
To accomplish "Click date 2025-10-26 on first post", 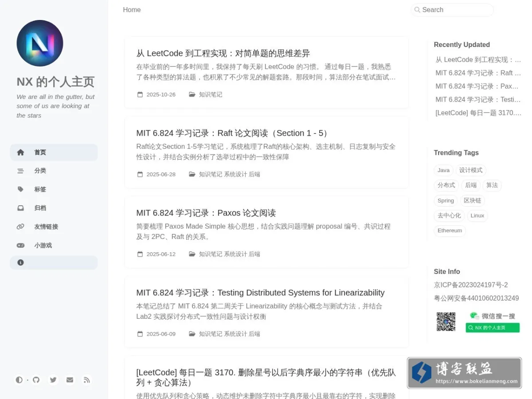I will pyautogui.click(x=161, y=94).
